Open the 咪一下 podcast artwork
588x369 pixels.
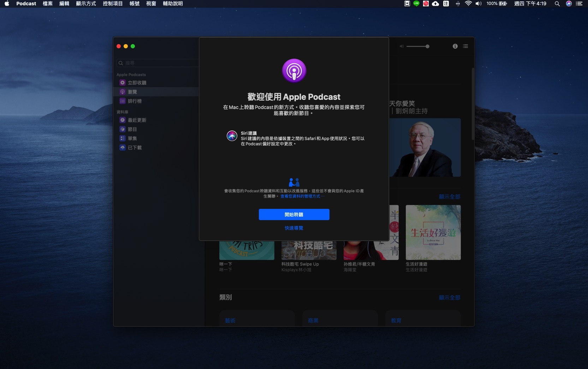coord(247,250)
